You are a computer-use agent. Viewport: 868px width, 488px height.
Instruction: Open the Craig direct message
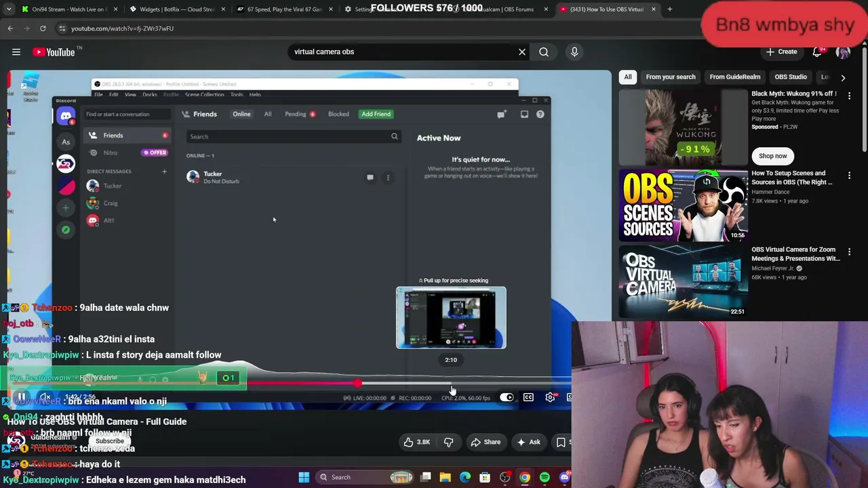[111, 203]
